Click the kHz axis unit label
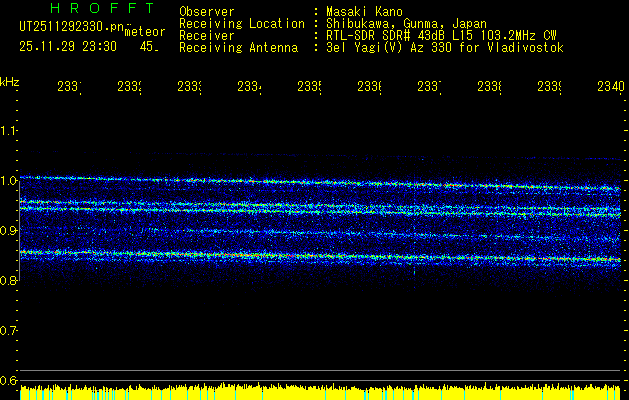Image resolution: width=629 pixels, height=400 pixels. [10, 82]
